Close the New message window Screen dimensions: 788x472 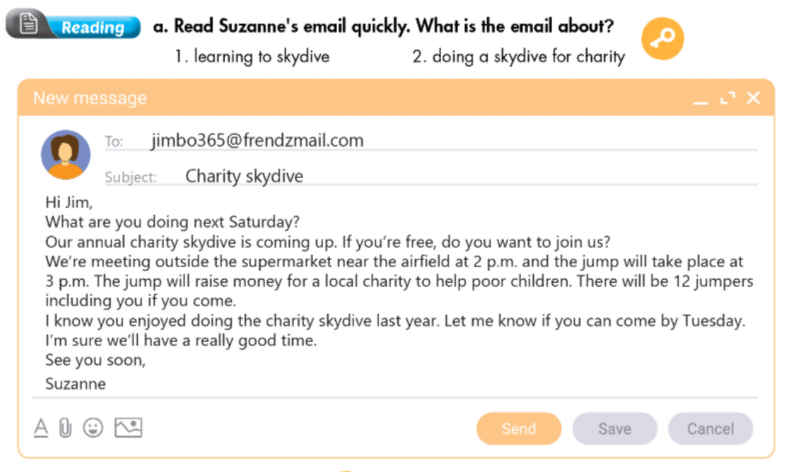pos(753,98)
